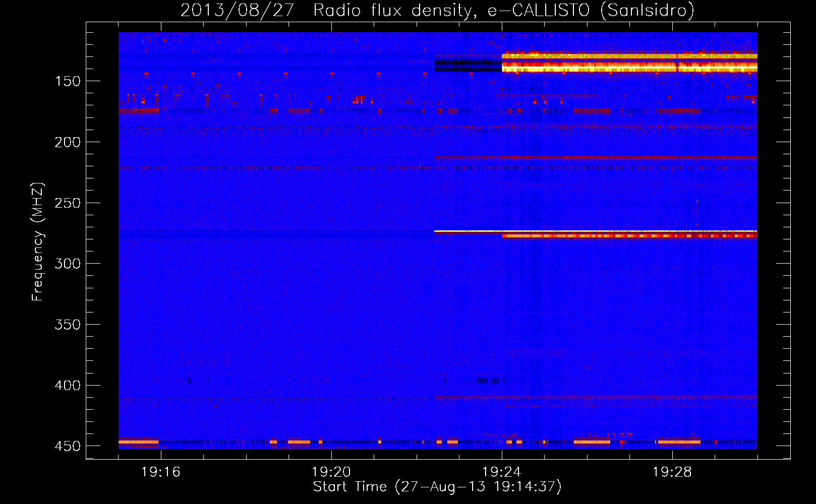The width and height of the screenshot is (816, 504).
Task: Select the 250 frequency tick label
Action: [68, 203]
